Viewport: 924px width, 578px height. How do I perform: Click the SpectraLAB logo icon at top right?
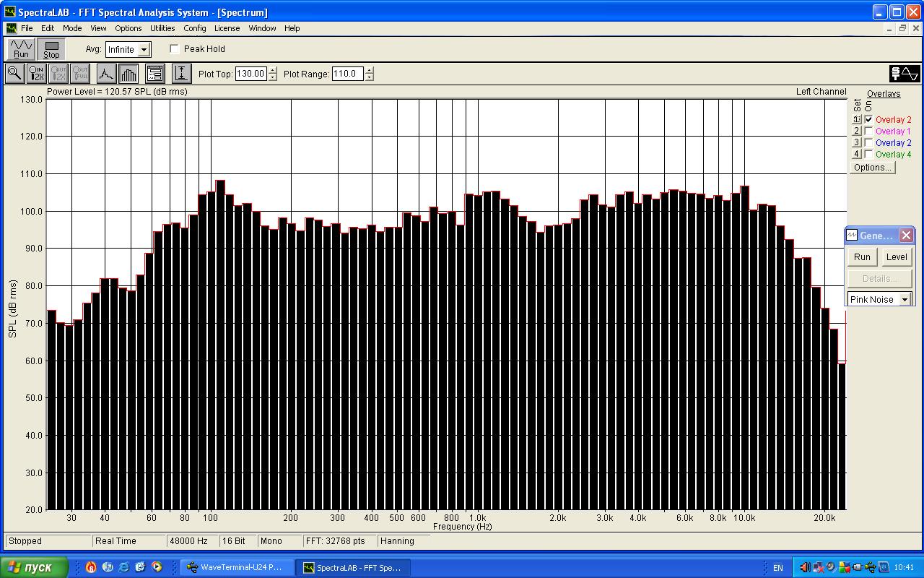tap(905, 74)
